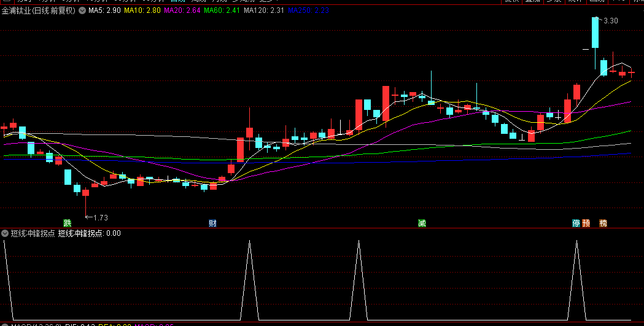Click the orange 榜 leaderboard marker icon
Viewport: 644px width, 326px height.
[603, 223]
